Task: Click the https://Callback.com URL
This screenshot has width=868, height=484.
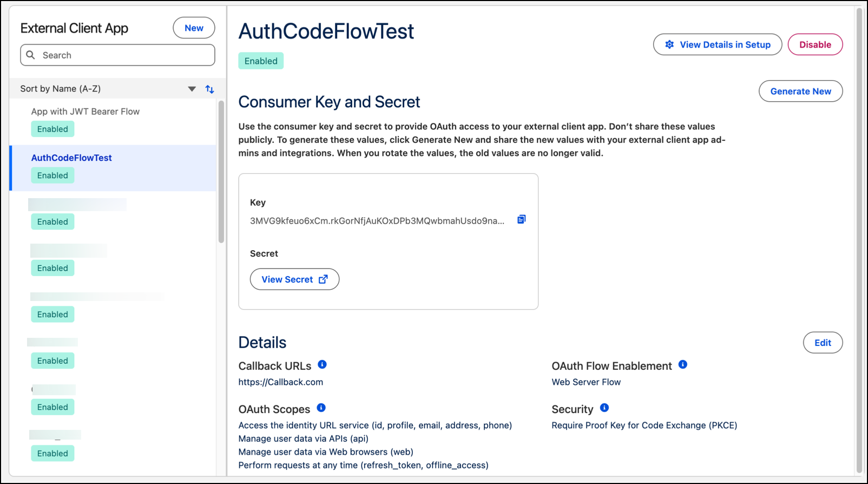Action: coord(281,382)
